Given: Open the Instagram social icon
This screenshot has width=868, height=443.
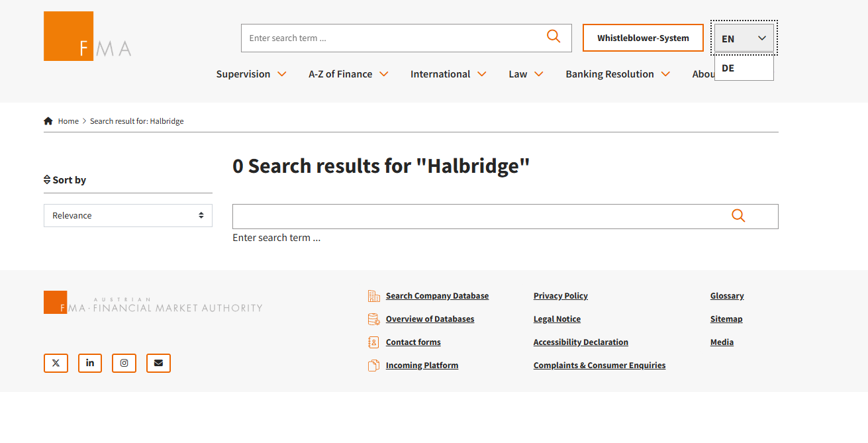Looking at the screenshot, I should pos(124,363).
